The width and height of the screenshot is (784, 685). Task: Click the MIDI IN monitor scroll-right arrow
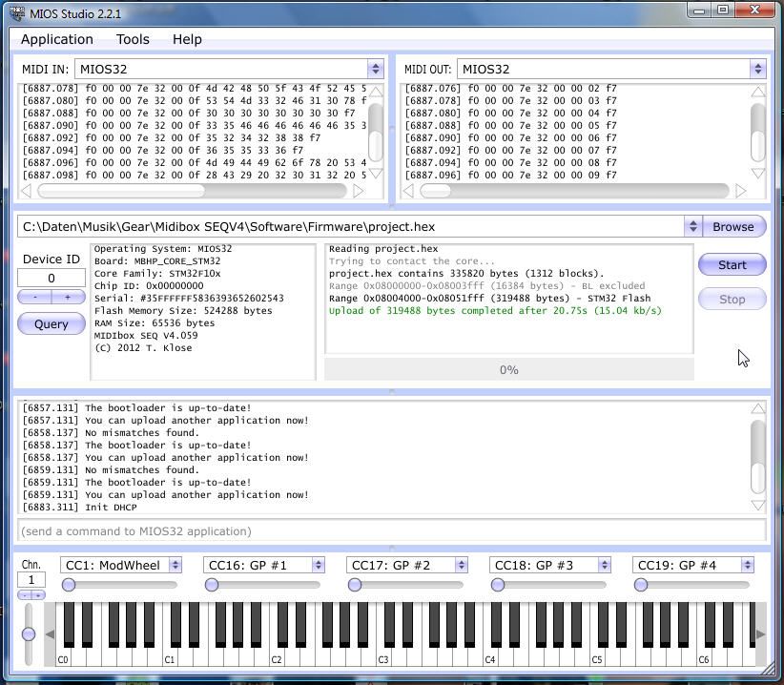358,191
